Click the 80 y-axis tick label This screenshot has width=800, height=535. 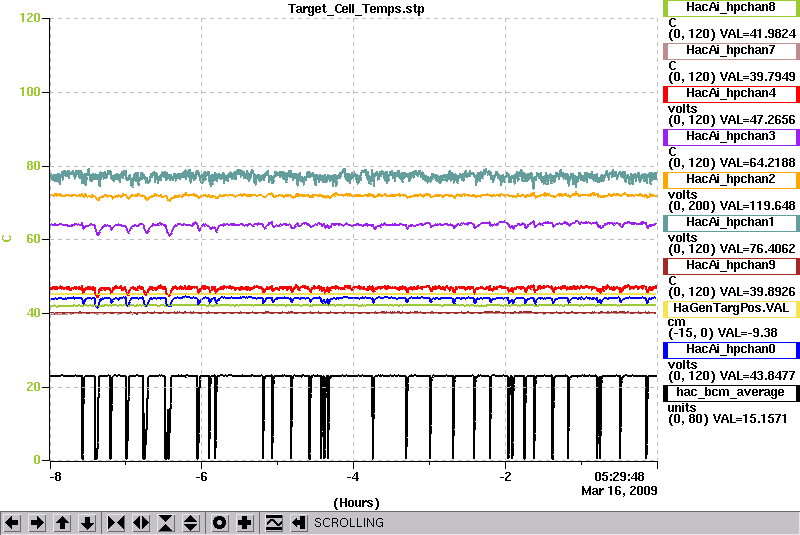pyautogui.click(x=33, y=166)
